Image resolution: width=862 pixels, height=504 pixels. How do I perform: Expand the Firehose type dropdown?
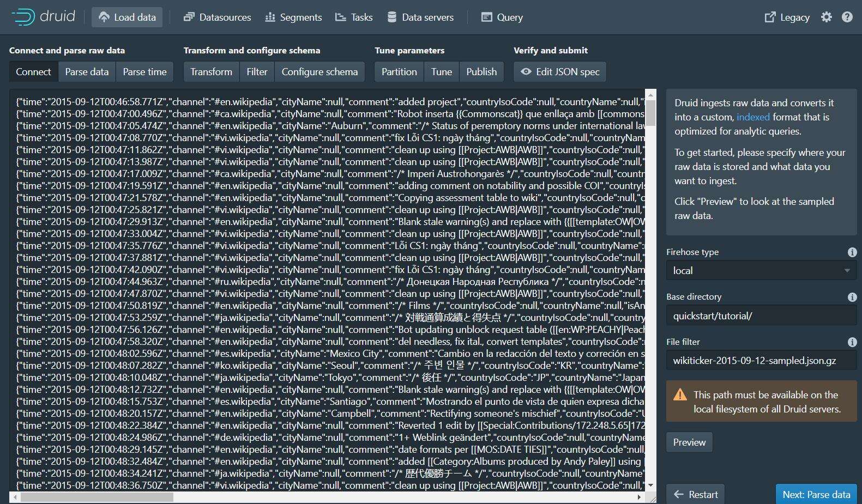click(761, 271)
